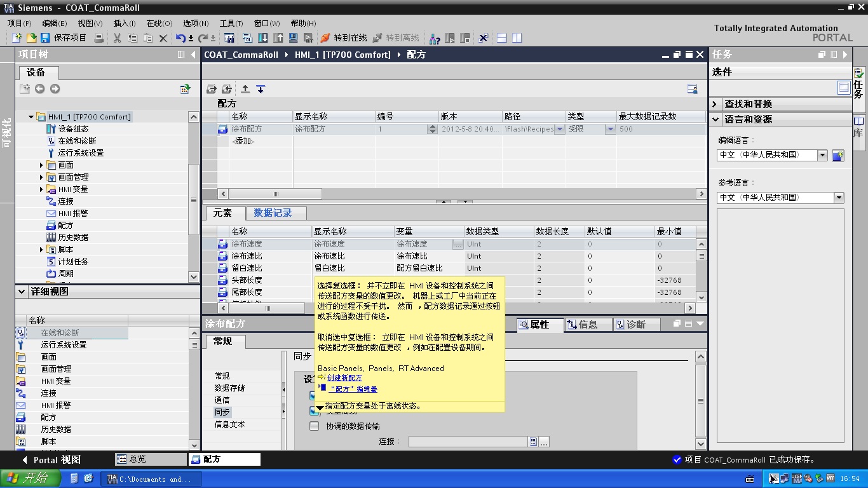Click the new project icon in the toolbar
The height and width of the screenshot is (488, 868).
(x=17, y=38)
